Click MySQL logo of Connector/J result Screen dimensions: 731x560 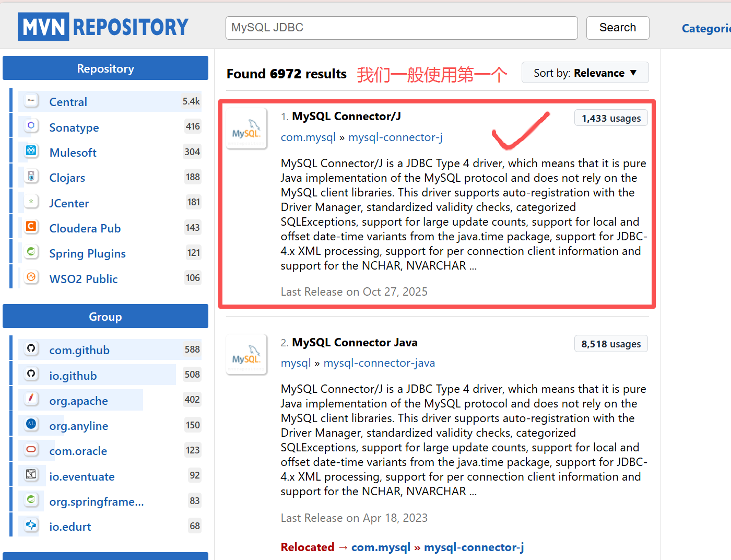246,129
